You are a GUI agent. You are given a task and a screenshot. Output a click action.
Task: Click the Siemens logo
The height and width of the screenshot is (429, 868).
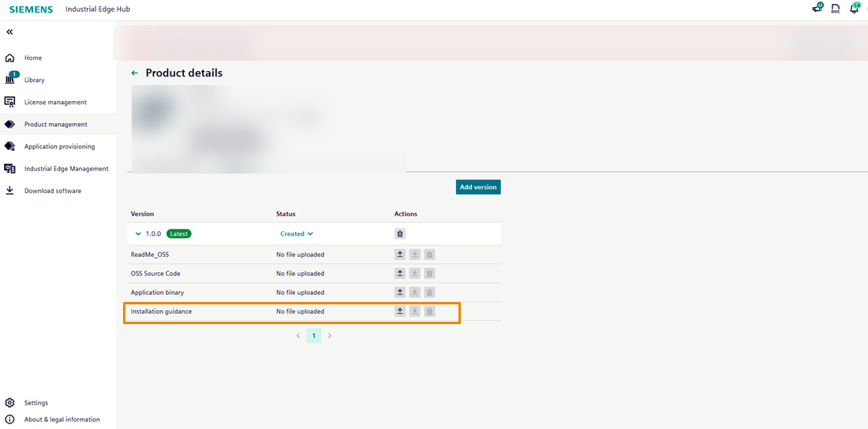coord(31,9)
